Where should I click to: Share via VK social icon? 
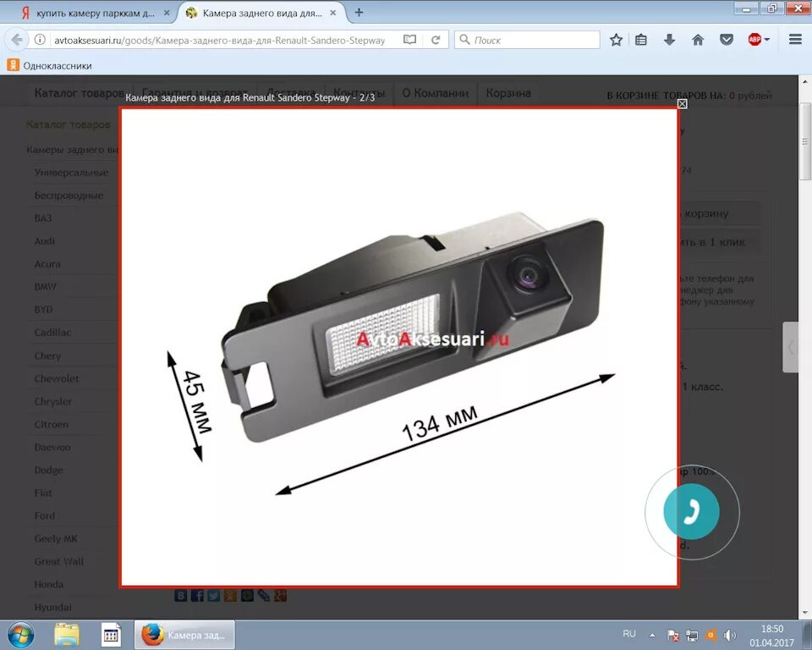[181, 595]
